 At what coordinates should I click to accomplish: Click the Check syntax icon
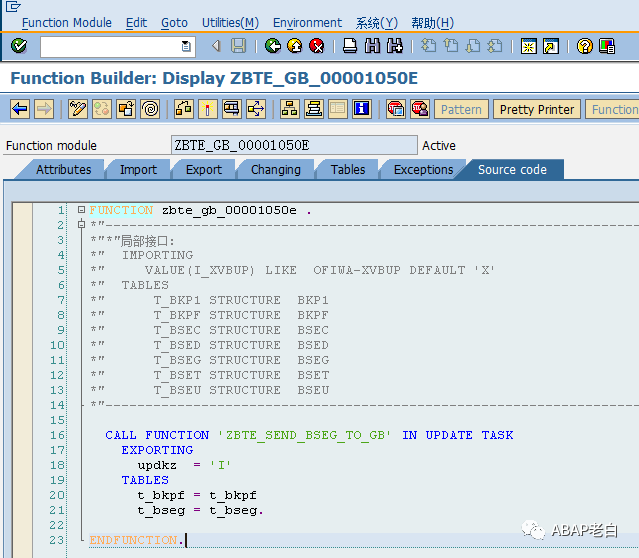click(184, 109)
